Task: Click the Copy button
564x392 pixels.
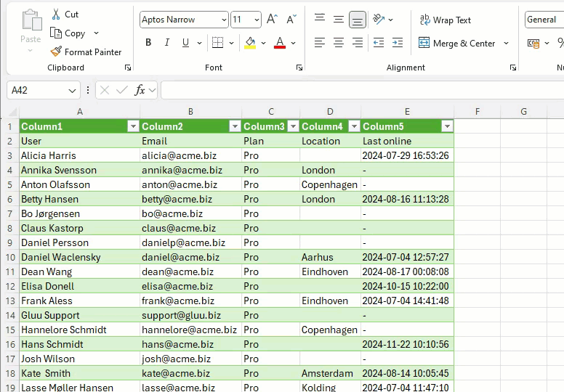Action: click(68, 33)
